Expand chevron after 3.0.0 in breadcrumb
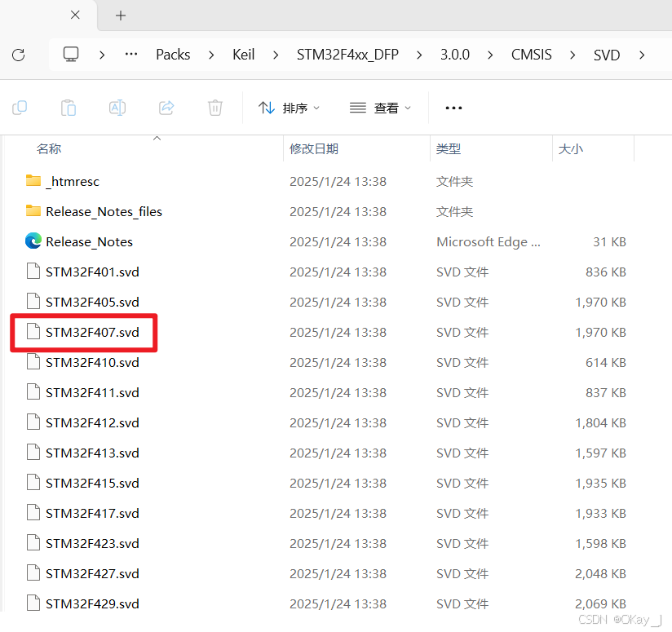The height and width of the screenshot is (632, 672). point(490,55)
